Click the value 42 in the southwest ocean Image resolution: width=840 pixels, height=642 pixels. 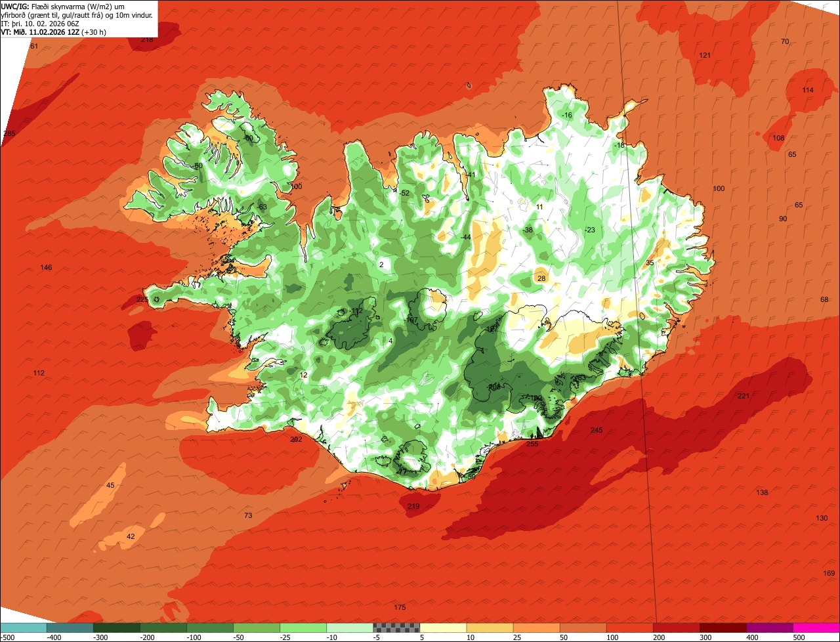(x=131, y=536)
